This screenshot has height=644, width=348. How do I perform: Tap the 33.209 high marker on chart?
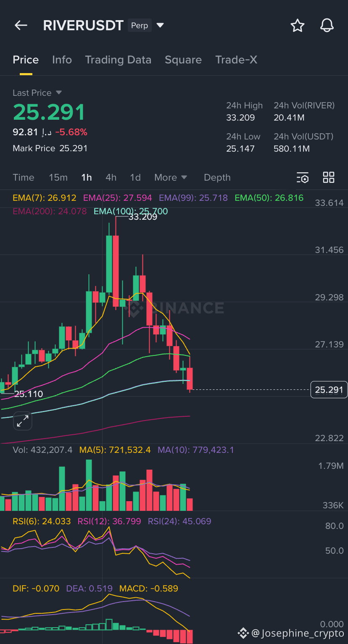point(143,217)
